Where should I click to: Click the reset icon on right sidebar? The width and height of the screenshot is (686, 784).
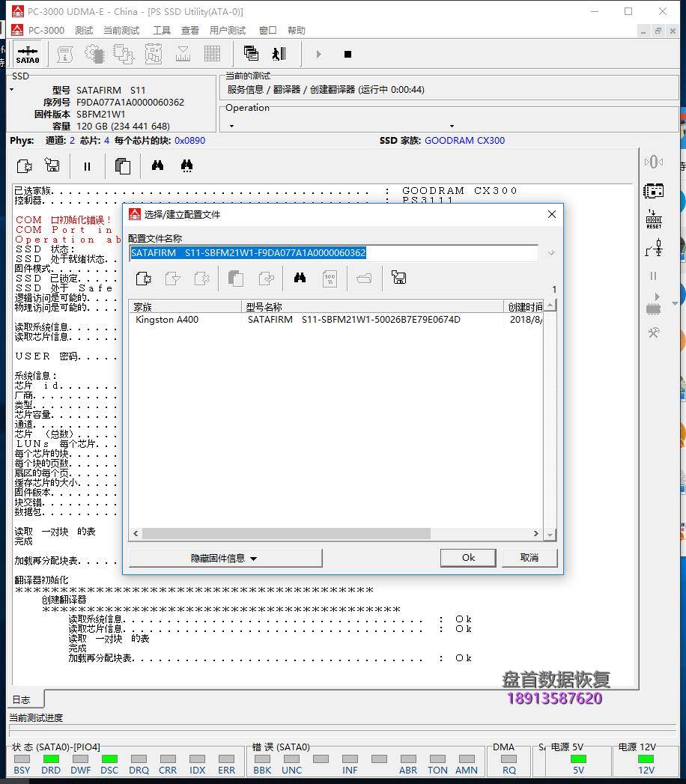pos(654,219)
